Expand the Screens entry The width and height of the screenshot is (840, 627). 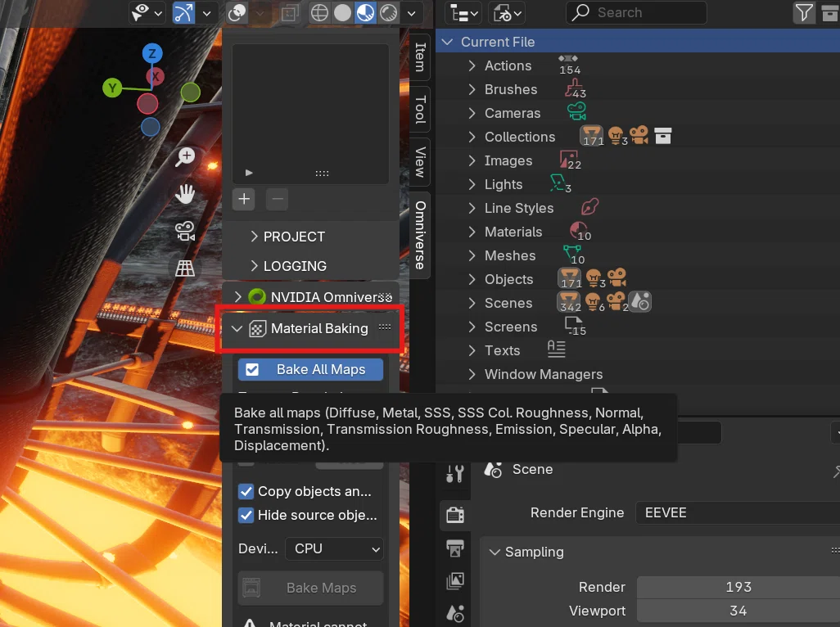(x=472, y=327)
